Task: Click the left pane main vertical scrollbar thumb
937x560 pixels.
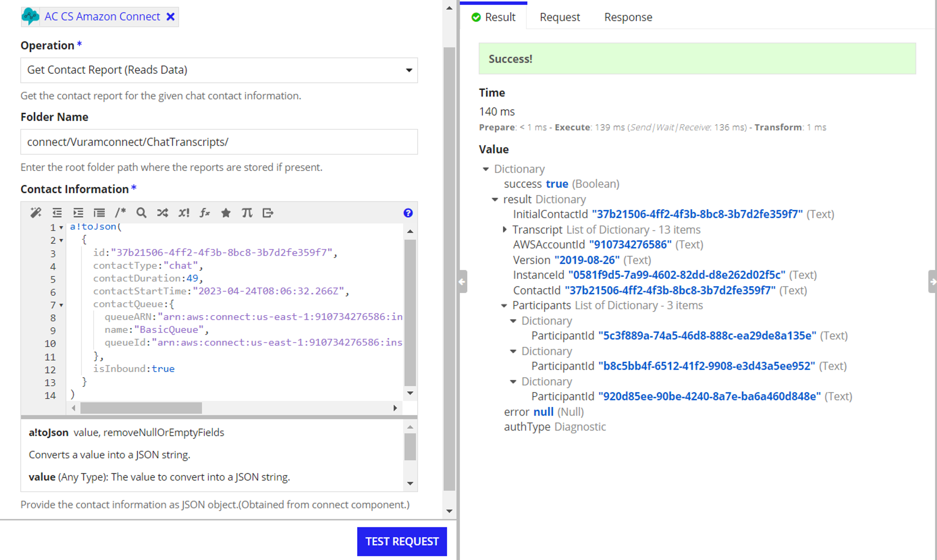Action: point(449,269)
